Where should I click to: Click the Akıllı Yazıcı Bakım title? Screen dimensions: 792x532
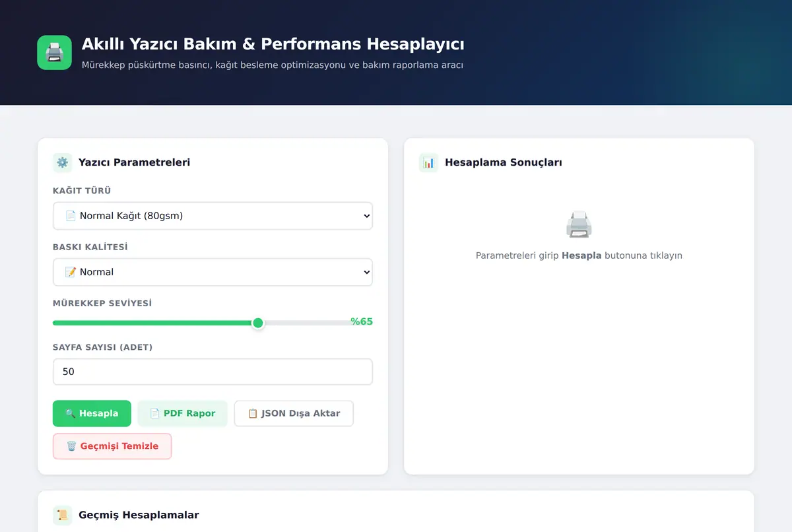click(x=273, y=44)
